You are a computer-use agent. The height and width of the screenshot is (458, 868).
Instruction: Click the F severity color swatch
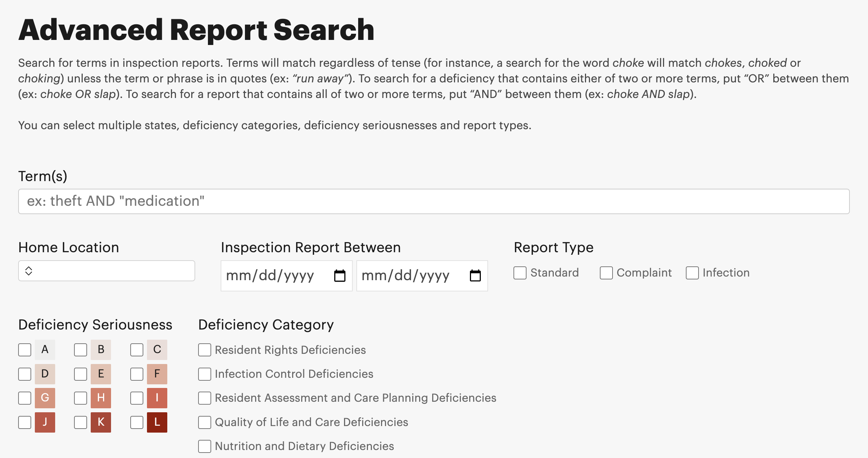tap(157, 374)
